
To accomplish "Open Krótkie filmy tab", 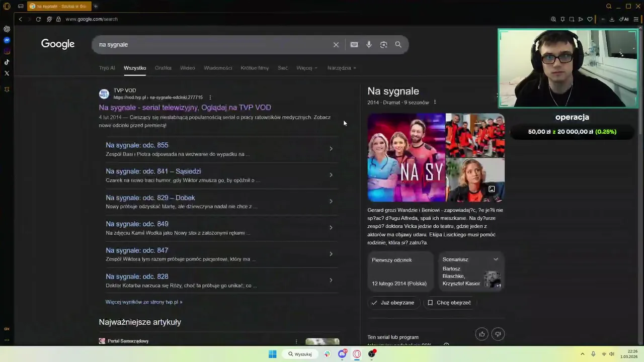I will point(255,68).
